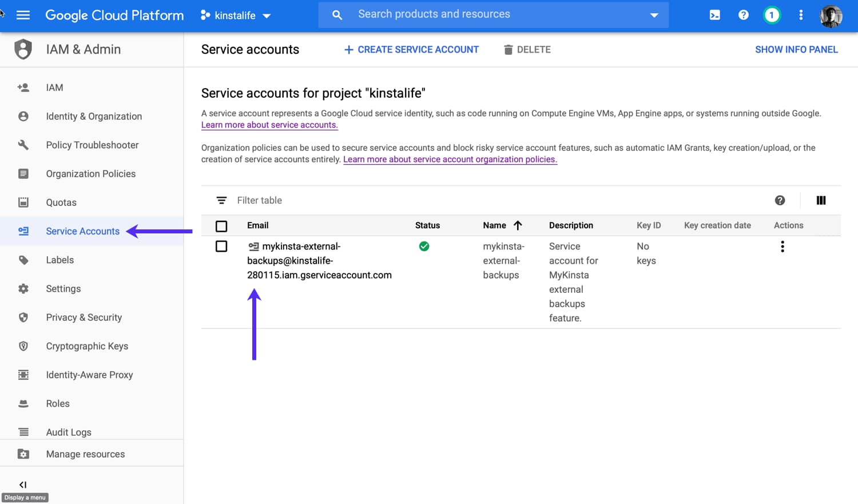Activate Cloud Shell icon

coord(714,15)
